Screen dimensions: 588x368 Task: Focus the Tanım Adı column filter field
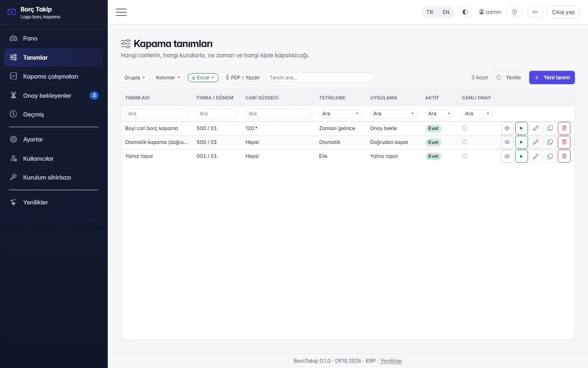coord(157,114)
